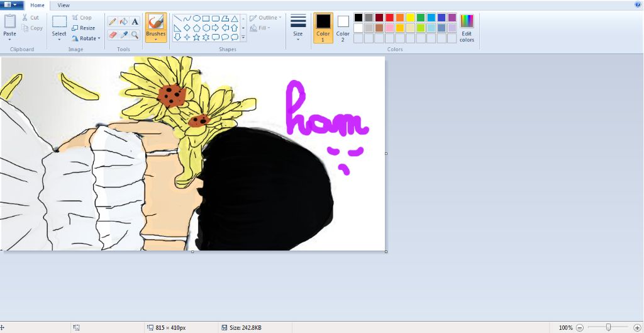Open Edit colors dialog
The width and height of the screenshot is (644, 333).
click(x=467, y=28)
